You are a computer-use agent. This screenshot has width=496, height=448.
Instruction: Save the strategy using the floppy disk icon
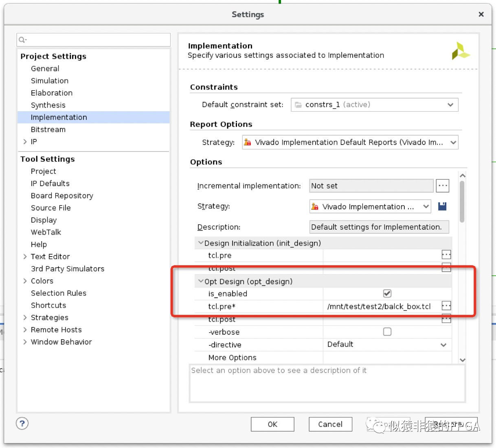tap(442, 206)
